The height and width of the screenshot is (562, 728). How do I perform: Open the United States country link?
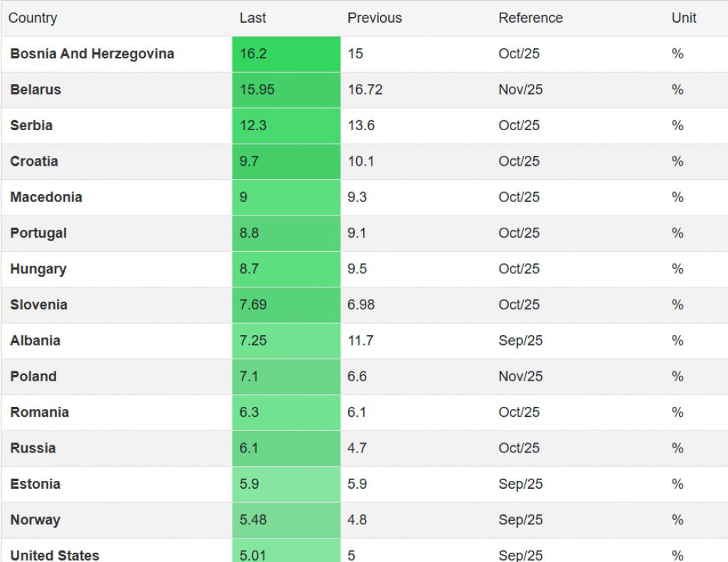pos(55,555)
